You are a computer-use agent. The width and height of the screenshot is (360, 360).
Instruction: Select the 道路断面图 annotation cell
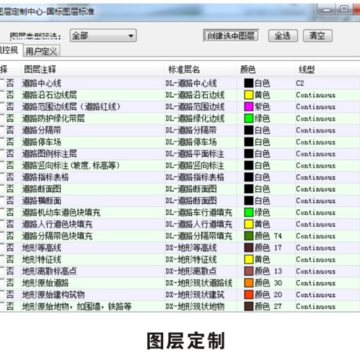tap(42, 189)
